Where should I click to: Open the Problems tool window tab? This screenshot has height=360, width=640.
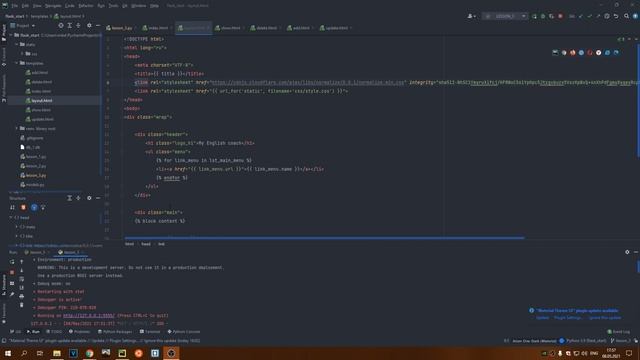(79, 331)
